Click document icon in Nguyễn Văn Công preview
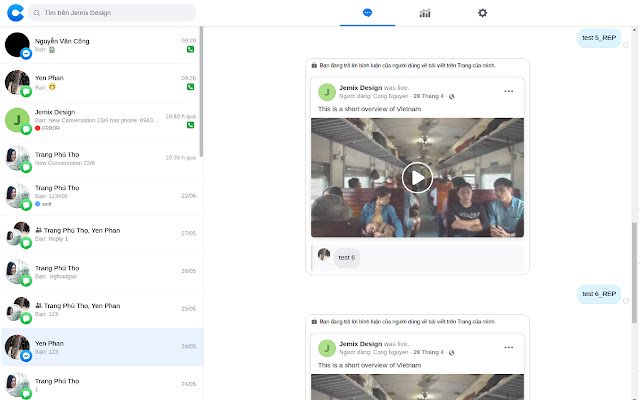The height and width of the screenshot is (400, 640). pos(51,50)
